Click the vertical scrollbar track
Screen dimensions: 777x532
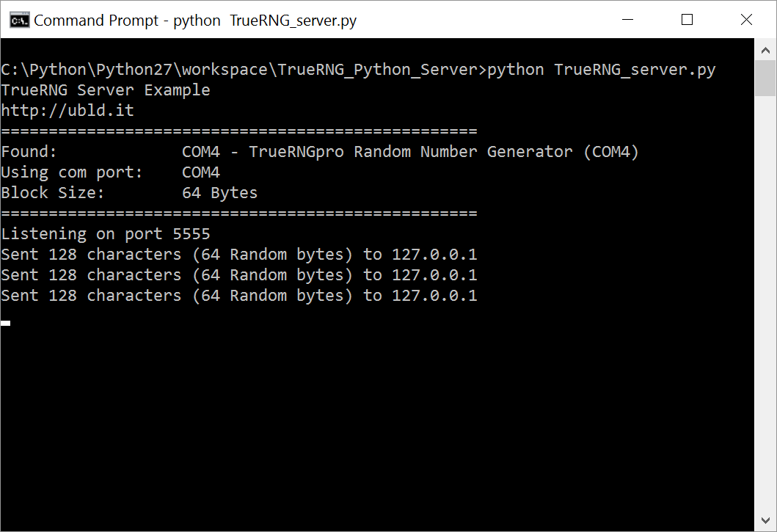tap(765, 294)
